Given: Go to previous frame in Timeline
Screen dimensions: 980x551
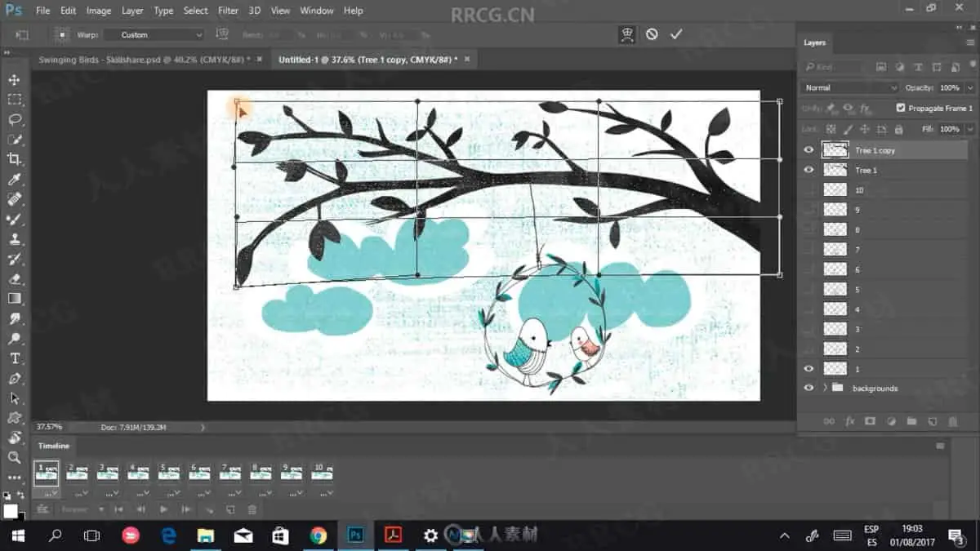Looking at the screenshot, I should click(x=140, y=509).
